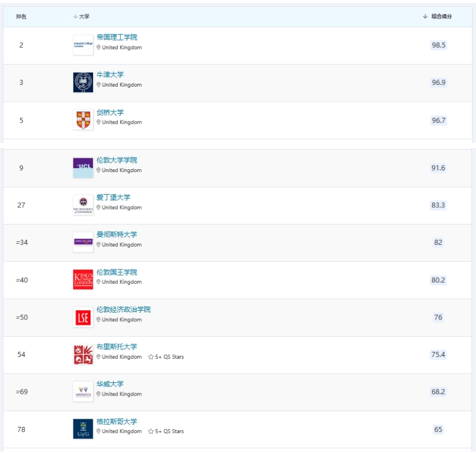Image resolution: width=476 pixels, height=454 pixels.
Task: Click 5+ QS Stars badge for 布里斯托大学
Action: (x=166, y=357)
